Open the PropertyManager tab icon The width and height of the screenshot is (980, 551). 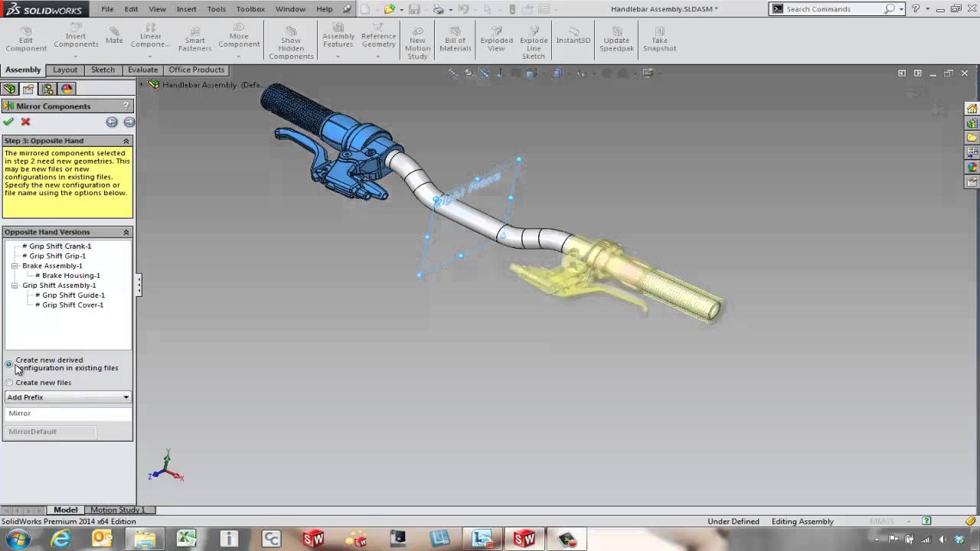click(28, 89)
